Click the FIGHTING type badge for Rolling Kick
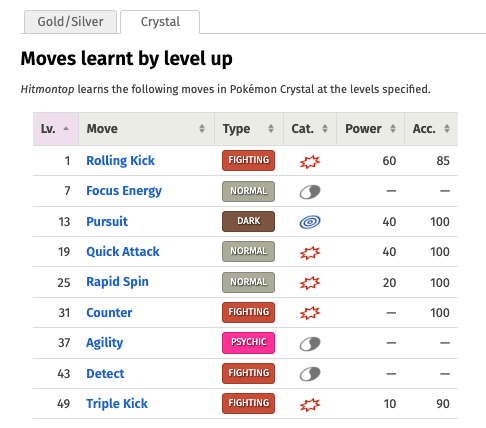This screenshot has height=428, width=486. point(249,160)
